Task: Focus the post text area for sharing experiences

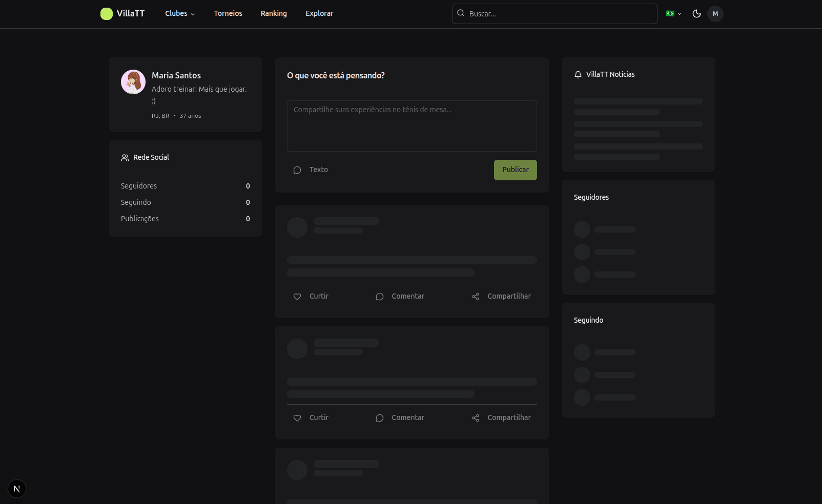Action: pyautogui.click(x=412, y=126)
